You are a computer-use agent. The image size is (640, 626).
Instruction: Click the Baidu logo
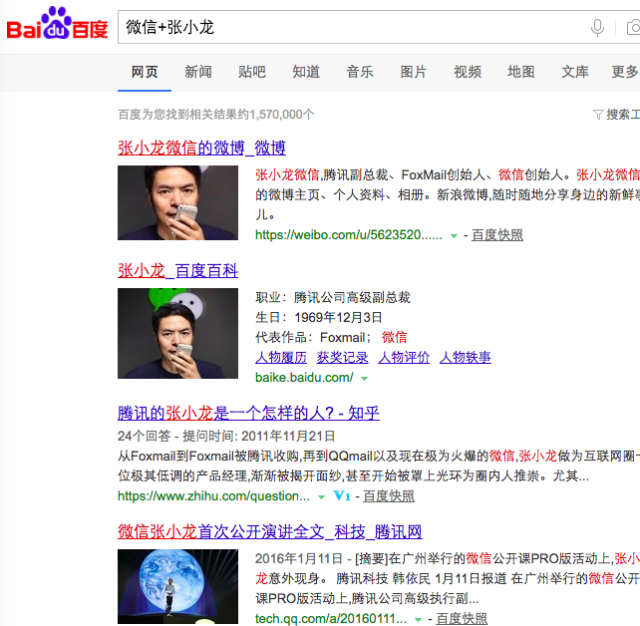[x=57, y=24]
